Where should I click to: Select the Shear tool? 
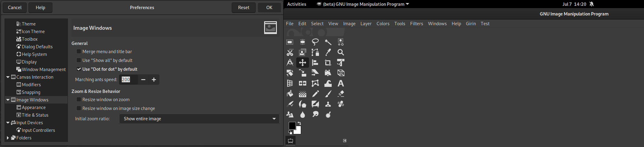click(x=315, y=73)
